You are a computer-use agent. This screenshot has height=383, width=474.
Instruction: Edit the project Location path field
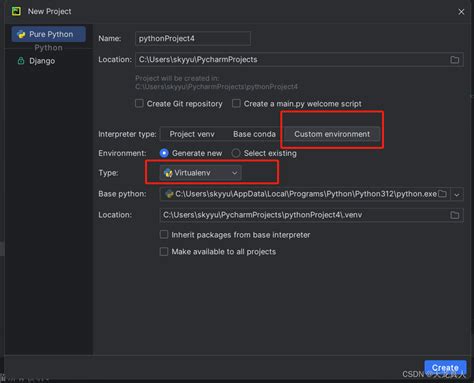299,60
